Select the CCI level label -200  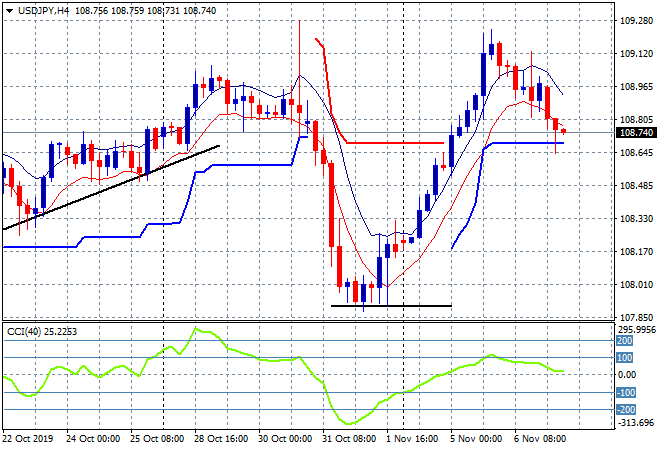[x=625, y=410]
